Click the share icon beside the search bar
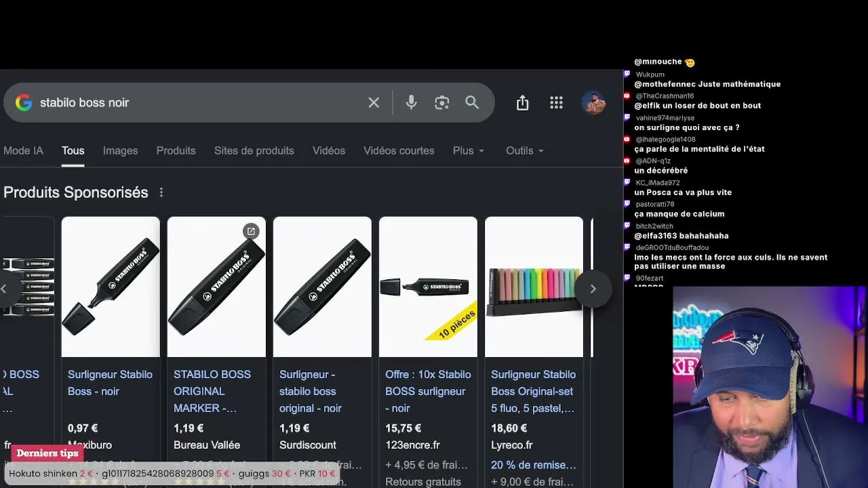 (x=522, y=102)
